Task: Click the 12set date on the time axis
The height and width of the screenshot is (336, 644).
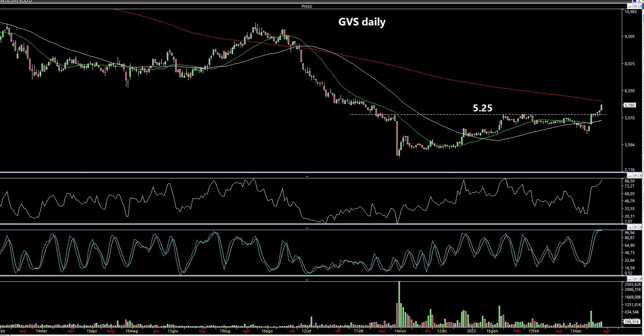Action: pyautogui.click(x=306, y=331)
